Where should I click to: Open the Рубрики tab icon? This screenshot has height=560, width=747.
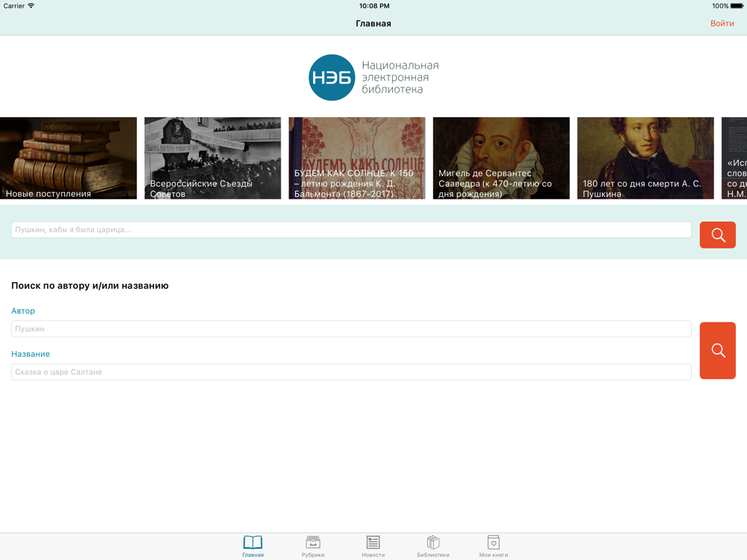(313, 542)
